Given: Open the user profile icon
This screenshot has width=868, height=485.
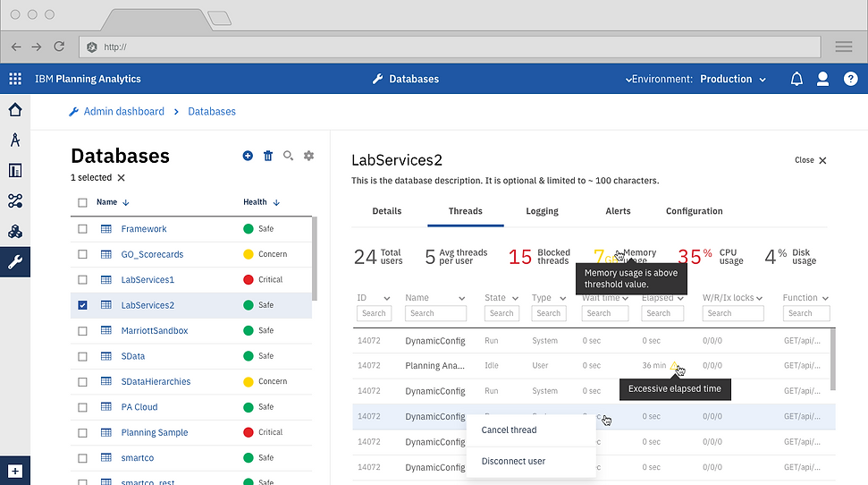Looking at the screenshot, I should coord(823,79).
